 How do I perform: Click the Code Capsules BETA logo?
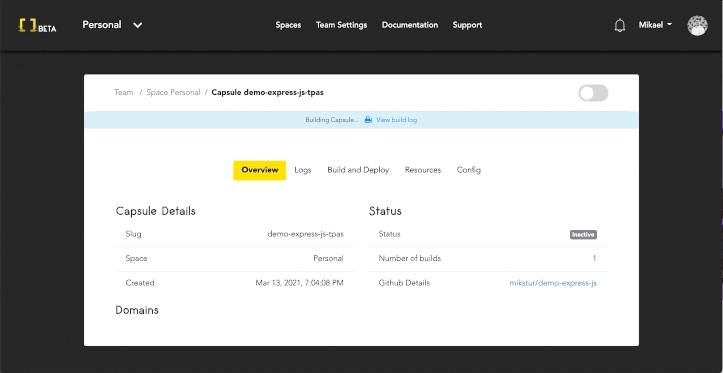pyautogui.click(x=37, y=25)
